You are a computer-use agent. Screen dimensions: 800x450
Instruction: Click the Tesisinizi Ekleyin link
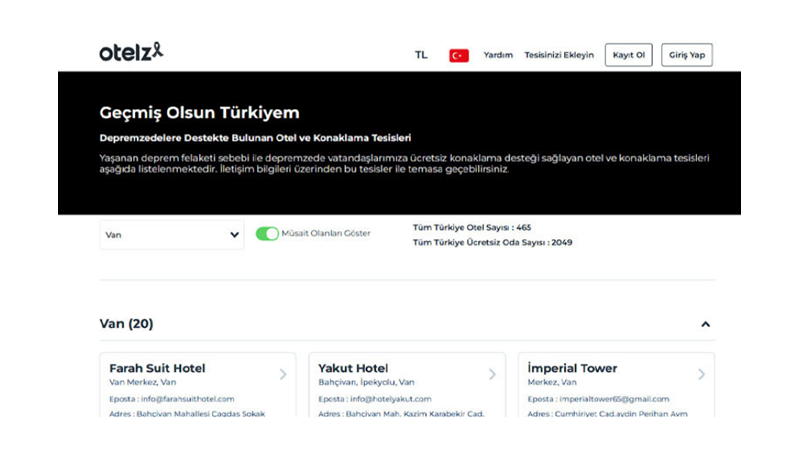coord(559,55)
